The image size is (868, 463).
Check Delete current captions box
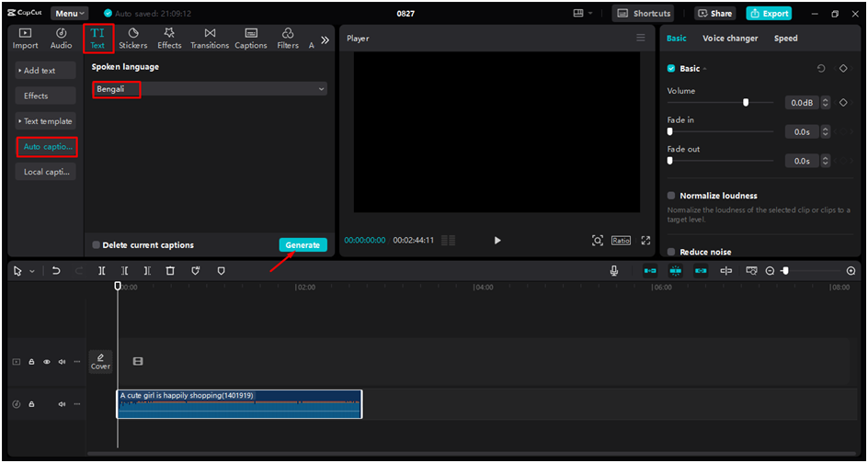pyautogui.click(x=97, y=245)
